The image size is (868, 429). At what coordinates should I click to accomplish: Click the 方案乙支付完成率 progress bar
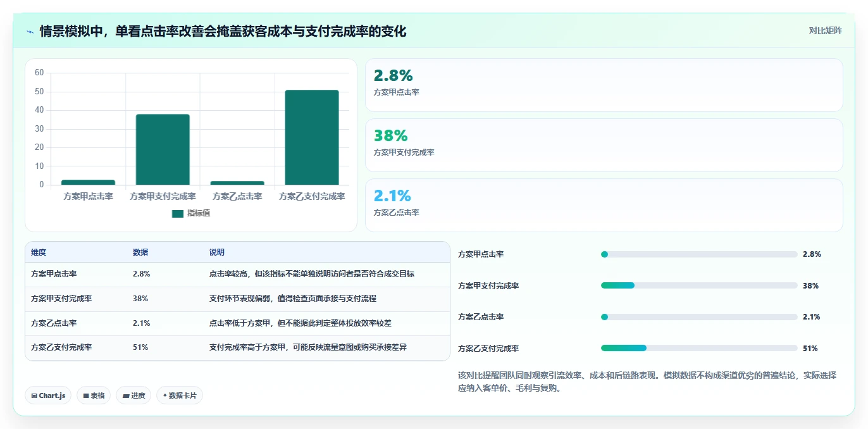click(x=699, y=348)
